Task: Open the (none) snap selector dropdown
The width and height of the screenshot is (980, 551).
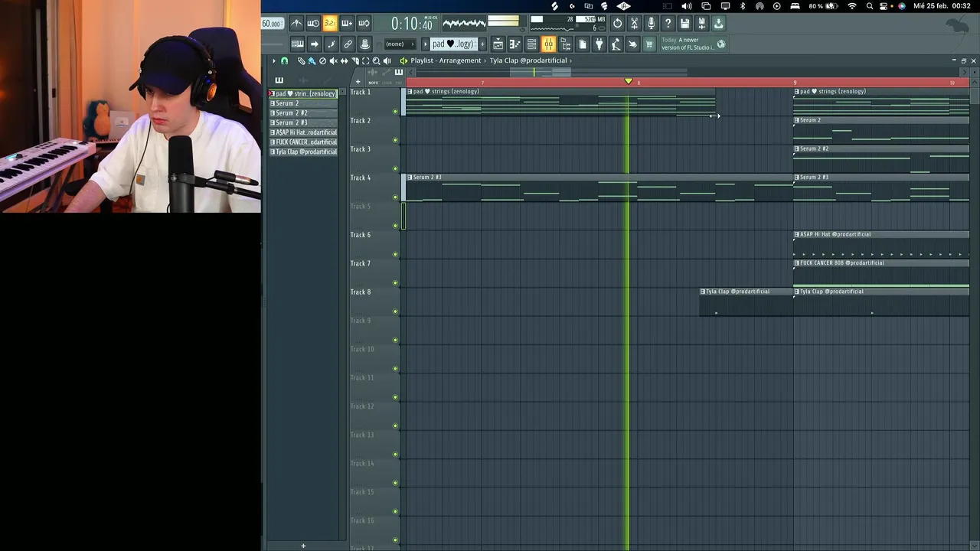Action: [x=400, y=44]
